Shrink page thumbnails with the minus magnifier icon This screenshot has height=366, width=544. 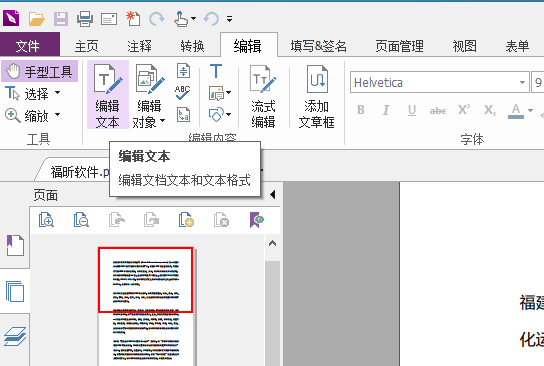coord(81,219)
